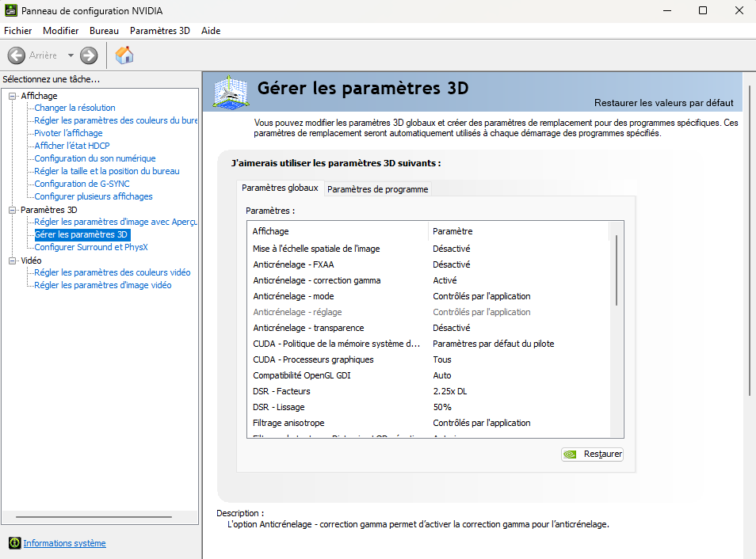Open the Bureau menu
The width and height of the screenshot is (756, 559).
coord(104,31)
